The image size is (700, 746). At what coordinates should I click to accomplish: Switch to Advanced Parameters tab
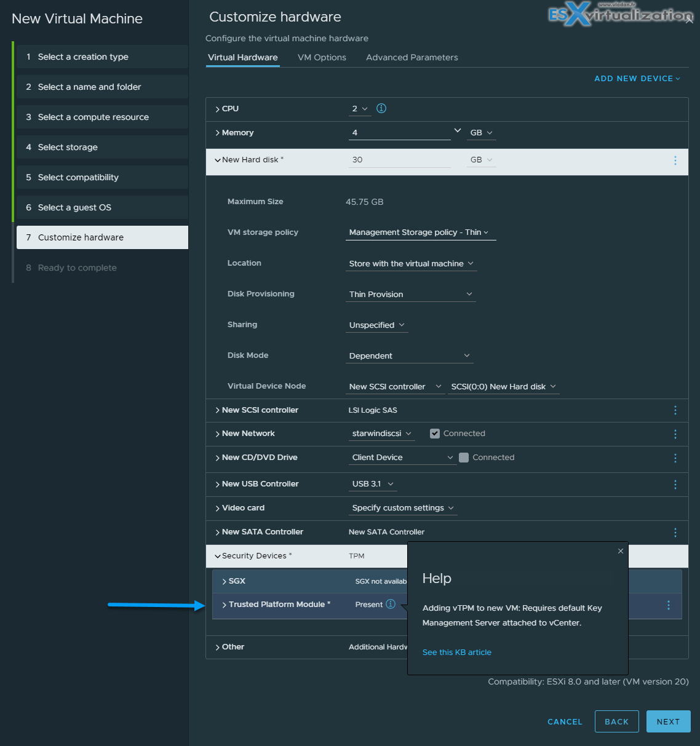412,57
